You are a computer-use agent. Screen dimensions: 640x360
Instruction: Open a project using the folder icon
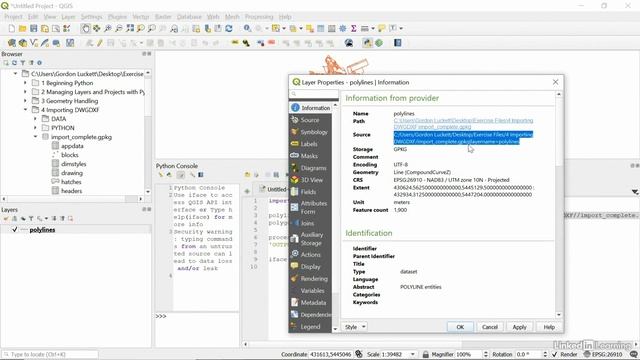coord(22,28)
